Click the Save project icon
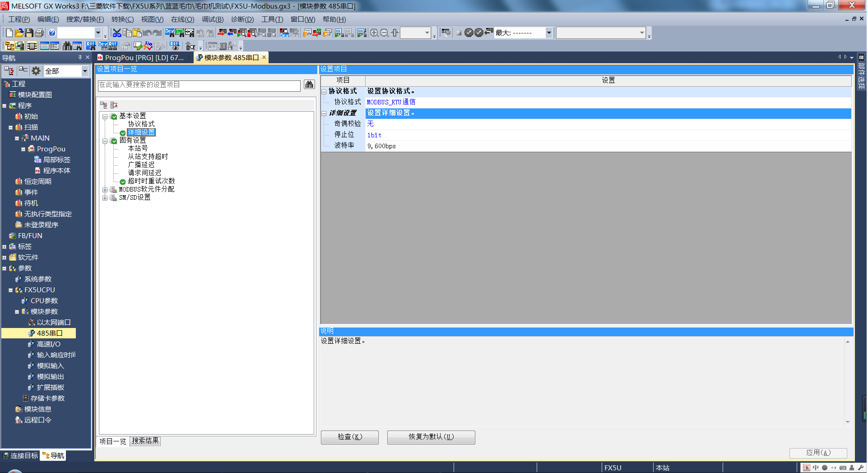 pos(29,33)
